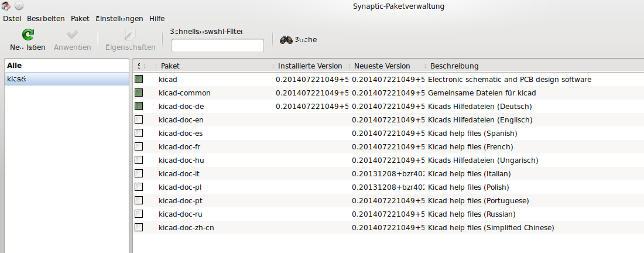Select the kicad-doc-zh-cn package name

[x=186, y=228]
